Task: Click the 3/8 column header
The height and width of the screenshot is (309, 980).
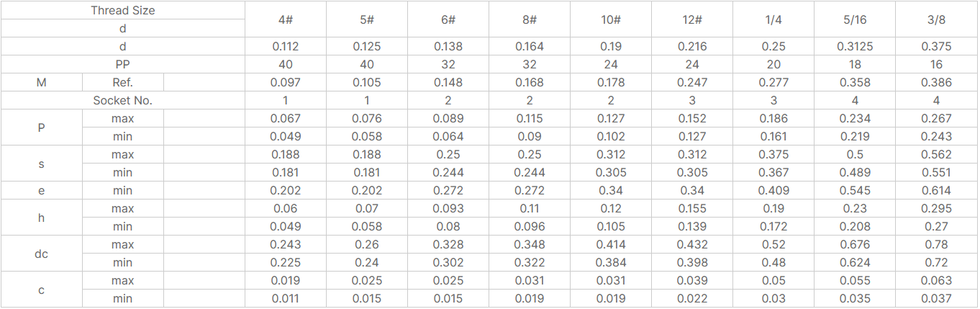Action: tap(936, 19)
